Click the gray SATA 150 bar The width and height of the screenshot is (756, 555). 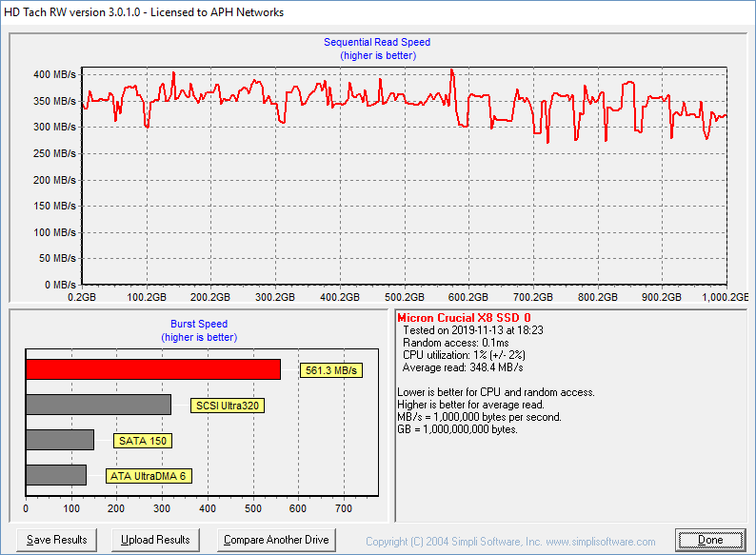pos(59,440)
